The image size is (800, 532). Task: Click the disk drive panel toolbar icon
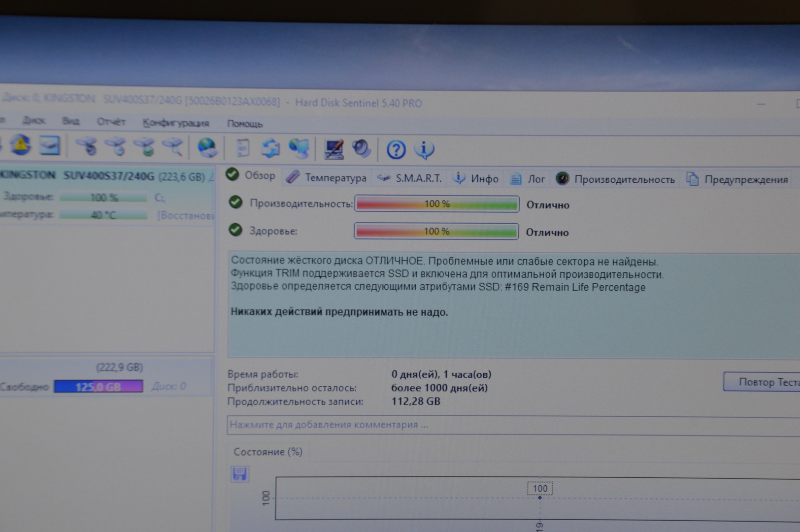coord(49,146)
